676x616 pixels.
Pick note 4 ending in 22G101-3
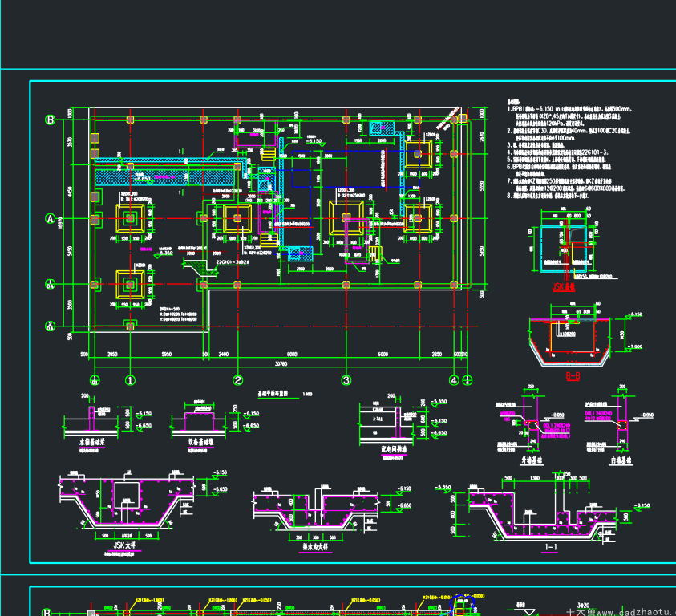coord(557,152)
